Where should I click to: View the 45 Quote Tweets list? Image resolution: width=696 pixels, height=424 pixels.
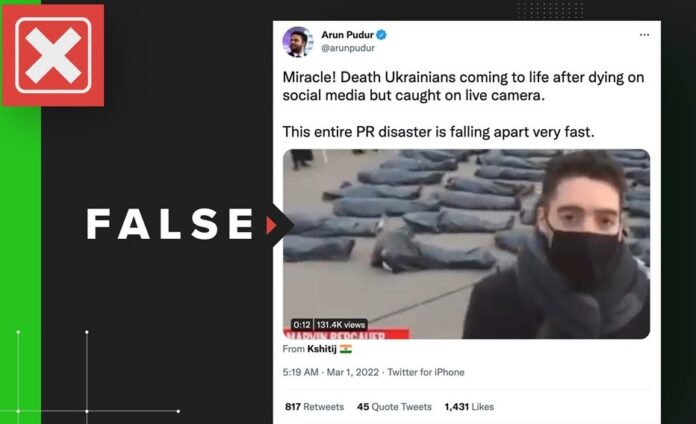coord(394,407)
